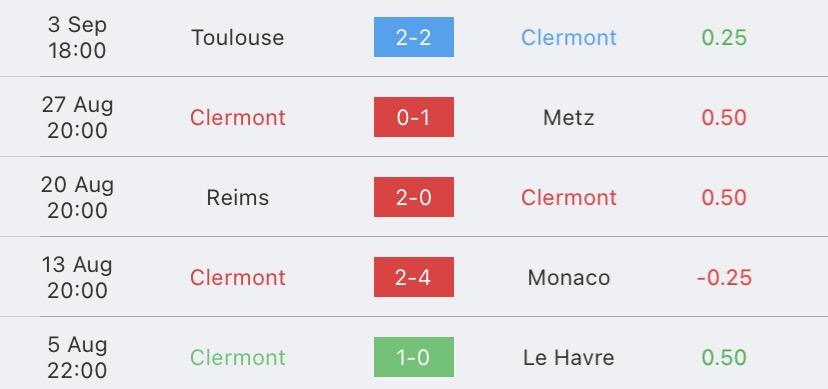
Task: Open the Toulouse team link
Action: (238, 37)
